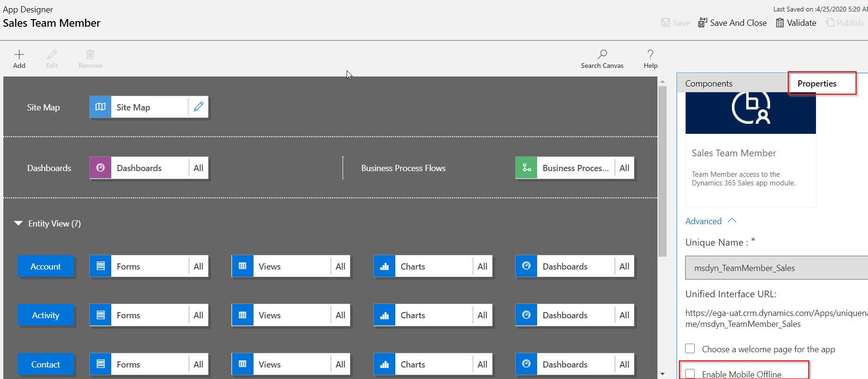868x379 pixels.
Task: Open All for top Dashboards tile
Action: (199, 168)
